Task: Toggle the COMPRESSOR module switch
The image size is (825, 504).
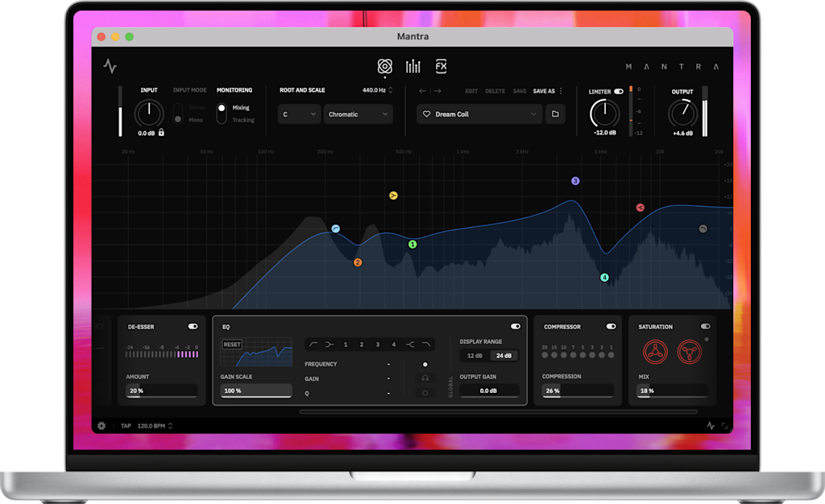Action: (611, 326)
